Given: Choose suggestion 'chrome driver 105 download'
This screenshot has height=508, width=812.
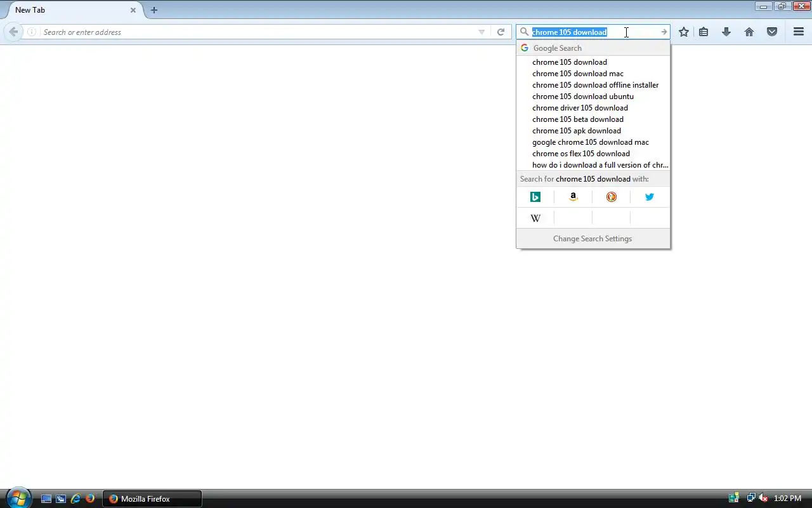Looking at the screenshot, I should click(x=593, y=108).
